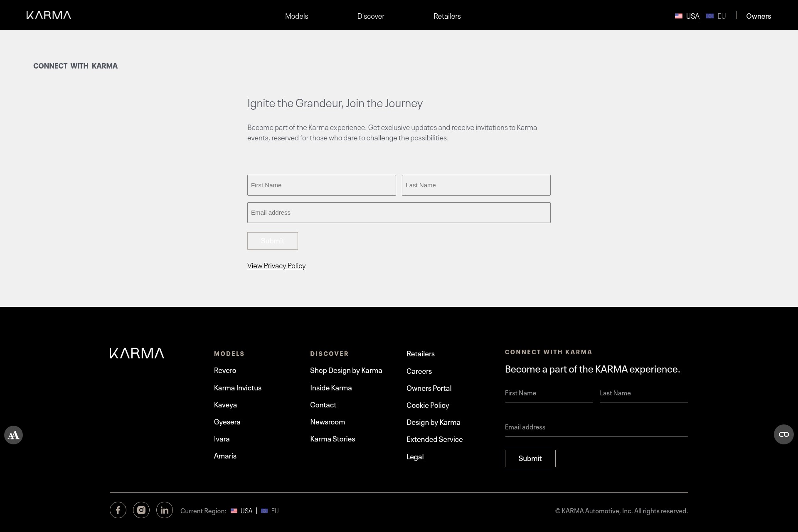Select EU text in footer Current Region
The height and width of the screenshot is (532, 798).
[275, 511]
